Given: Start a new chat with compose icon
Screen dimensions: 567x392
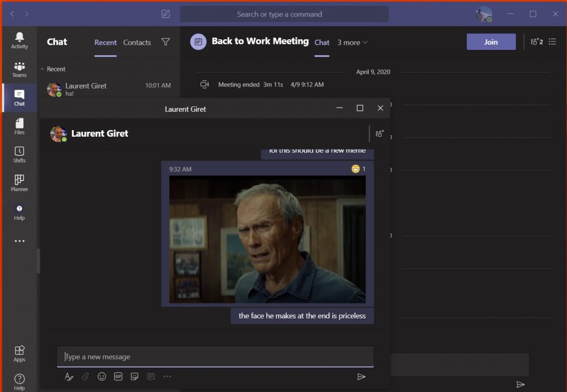Looking at the screenshot, I should click(x=166, y=14).
